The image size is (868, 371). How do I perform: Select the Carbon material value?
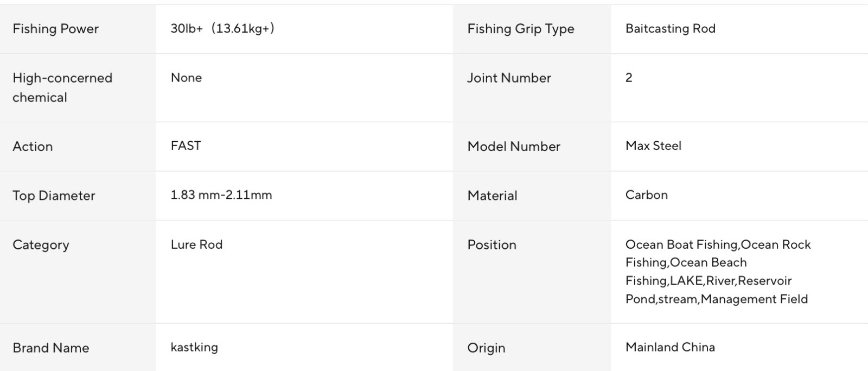click(646, 195)
